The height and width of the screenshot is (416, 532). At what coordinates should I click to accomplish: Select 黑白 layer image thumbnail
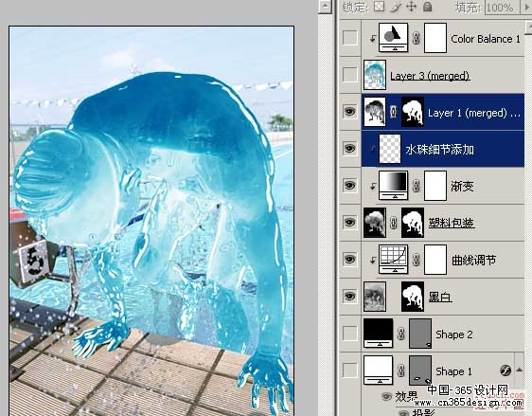tap(375, 297)
